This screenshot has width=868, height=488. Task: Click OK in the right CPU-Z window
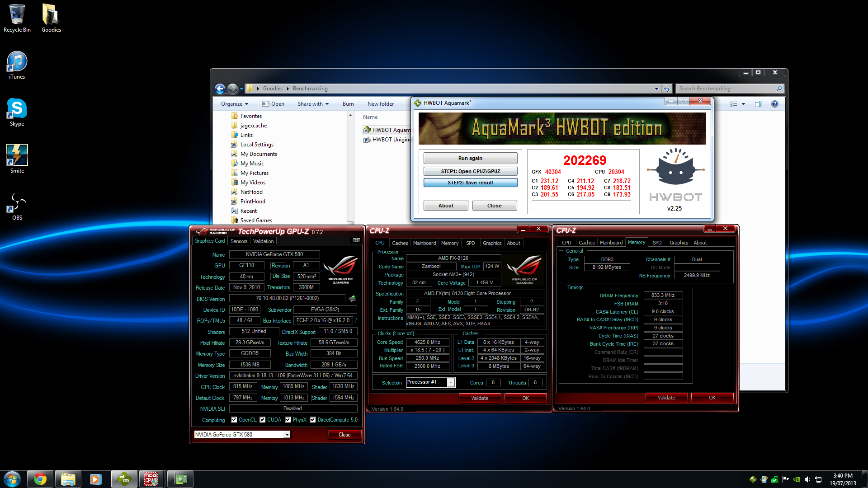click(x=712, y=398)
